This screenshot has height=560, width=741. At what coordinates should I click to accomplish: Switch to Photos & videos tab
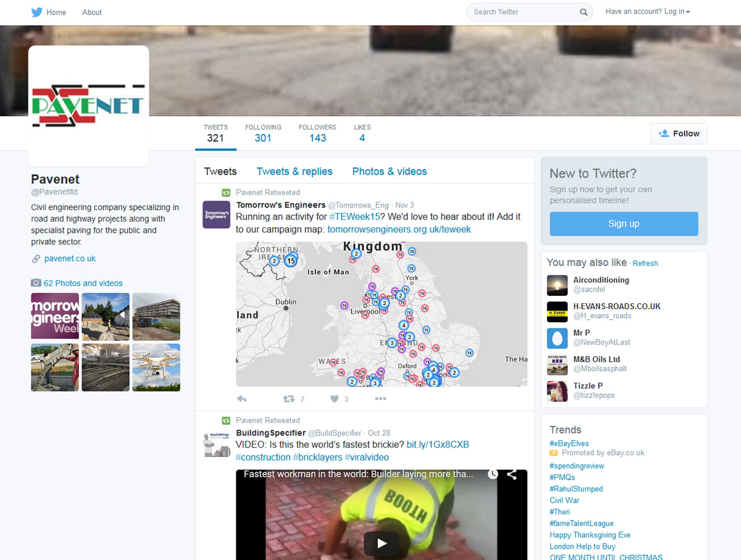click(x=390, y=172)
